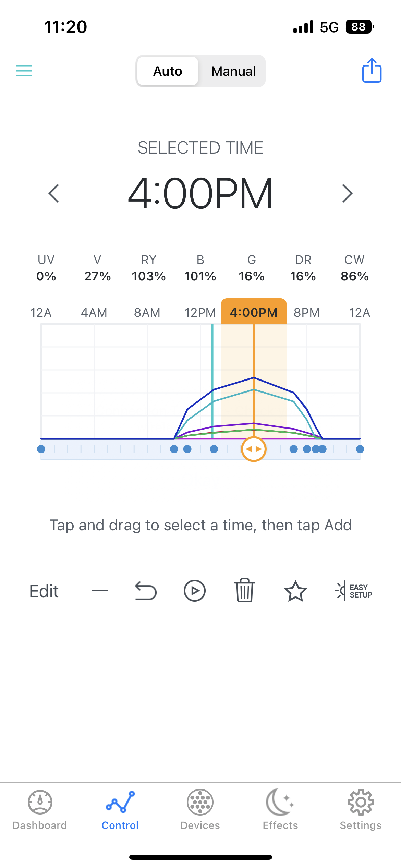Tap the share/export icon

point(372,70)
